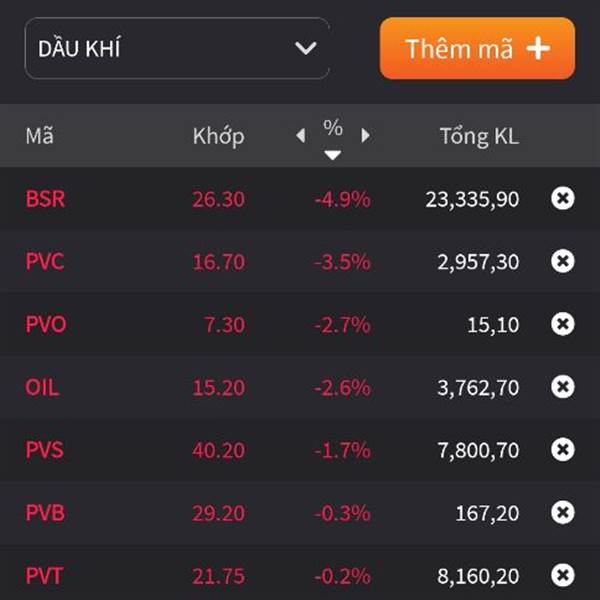Remove OIL from the list
The height and width of the screenshot is (600, 600).
563,387
